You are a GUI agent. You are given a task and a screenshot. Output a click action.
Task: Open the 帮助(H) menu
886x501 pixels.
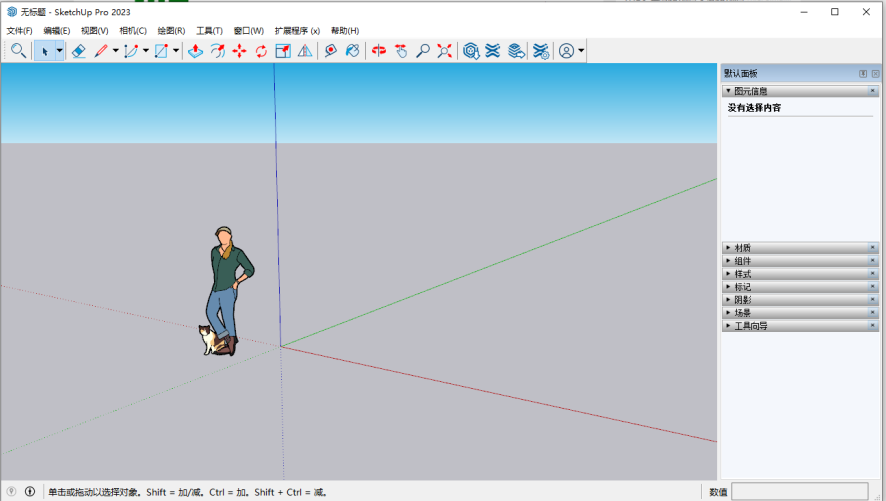tap(345, 31)
